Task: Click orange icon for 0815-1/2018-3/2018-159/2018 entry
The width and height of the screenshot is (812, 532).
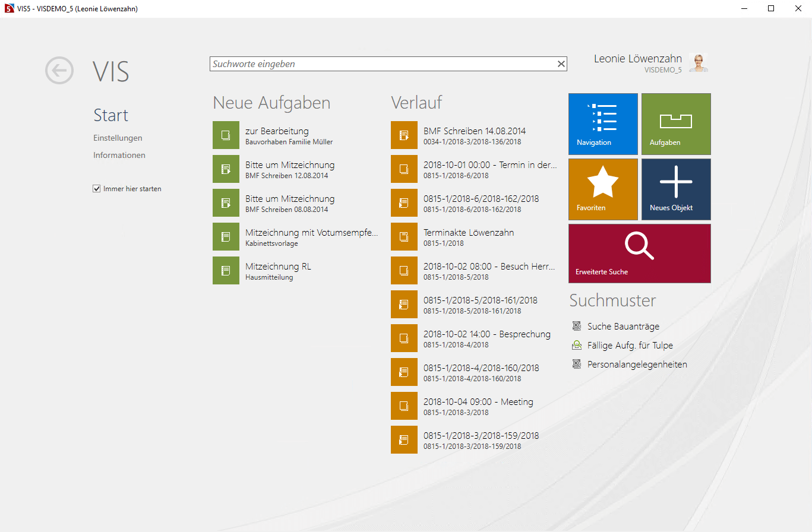Action: (x=404, y=439)
